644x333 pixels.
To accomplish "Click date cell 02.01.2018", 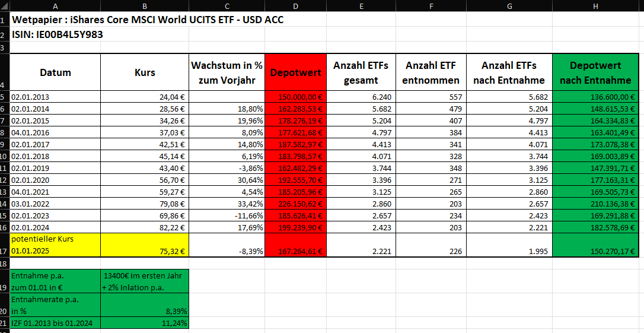I will [55, 157].
